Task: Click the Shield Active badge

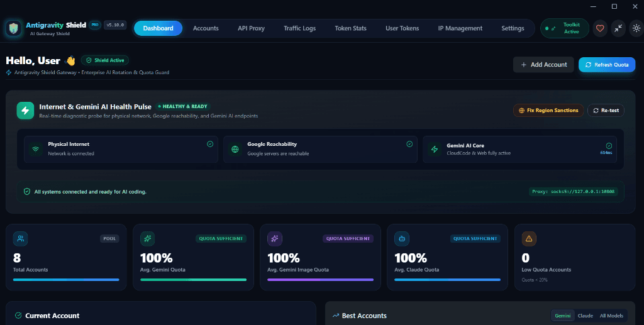Action: 105,60
